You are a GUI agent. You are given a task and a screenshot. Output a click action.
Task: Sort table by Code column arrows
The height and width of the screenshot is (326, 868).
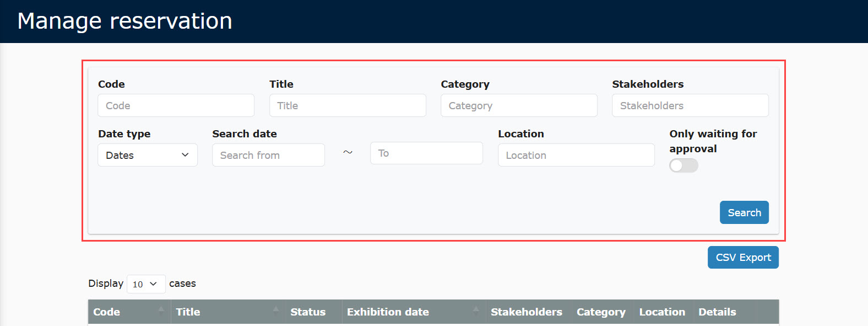tap(161, 311)
